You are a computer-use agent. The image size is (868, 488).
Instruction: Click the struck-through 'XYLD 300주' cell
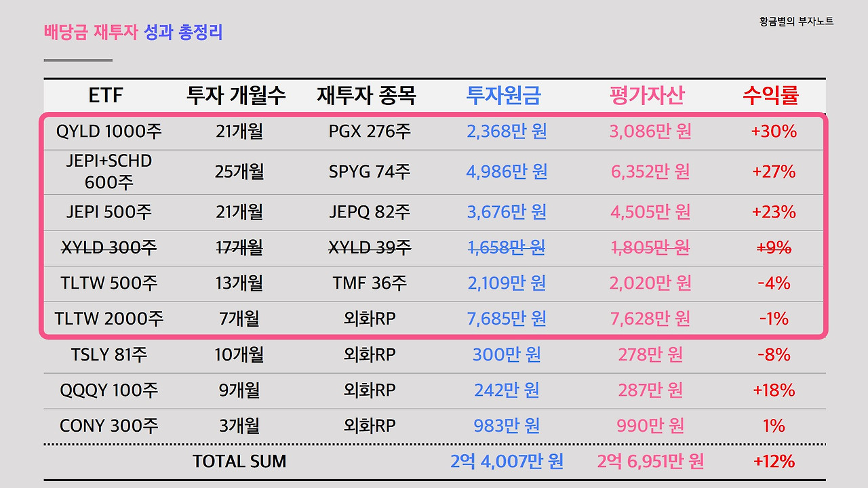pos(109,248)
